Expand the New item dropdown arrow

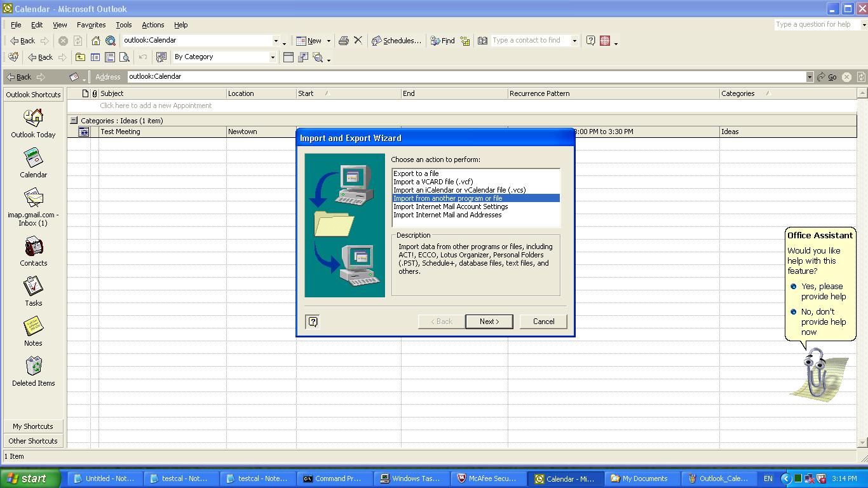tap(329, 41)
